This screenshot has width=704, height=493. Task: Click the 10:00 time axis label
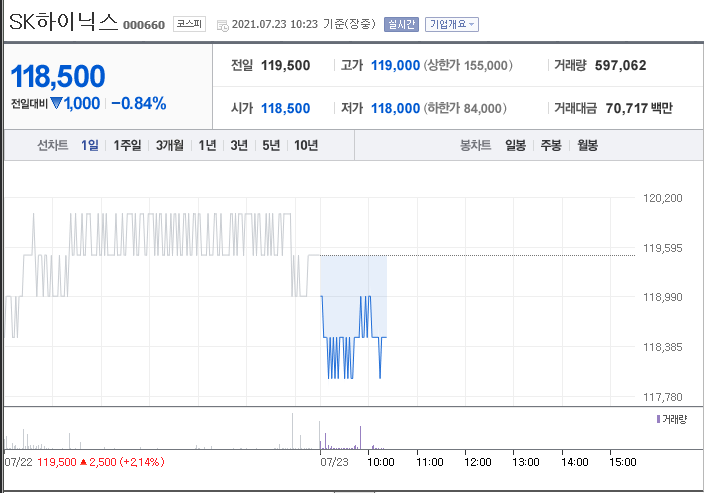pos(381,462)
